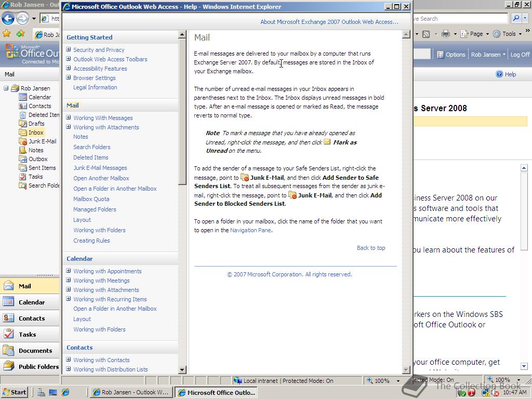Switch to Rob Jansen Outlook taskbar button
This screenshot has height=399, width=532.
click(131, 392)
